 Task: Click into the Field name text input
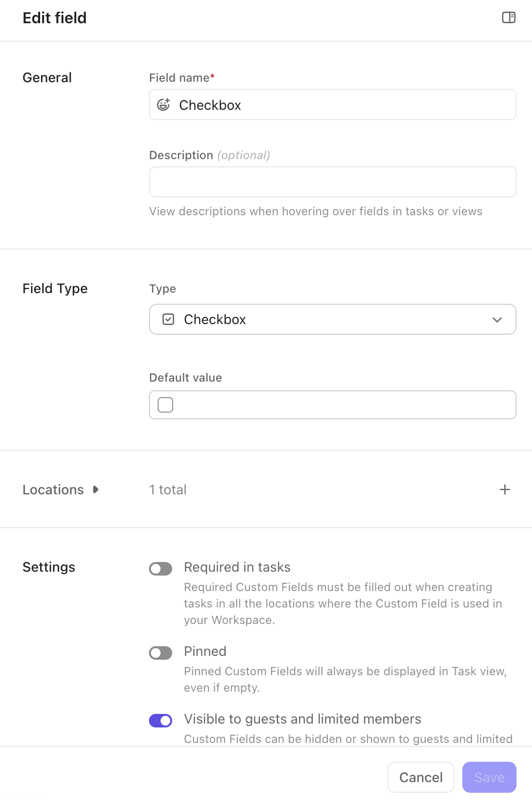tap(339, 105)
